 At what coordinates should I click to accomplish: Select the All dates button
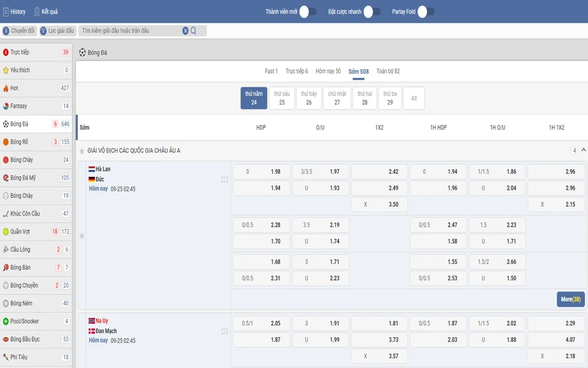pos(414,98)
